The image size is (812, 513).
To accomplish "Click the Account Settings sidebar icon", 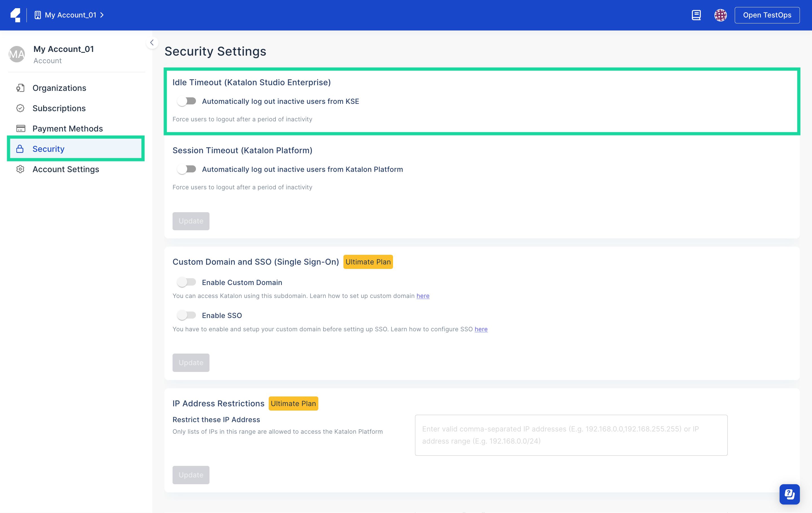I will tap(21, 170).
